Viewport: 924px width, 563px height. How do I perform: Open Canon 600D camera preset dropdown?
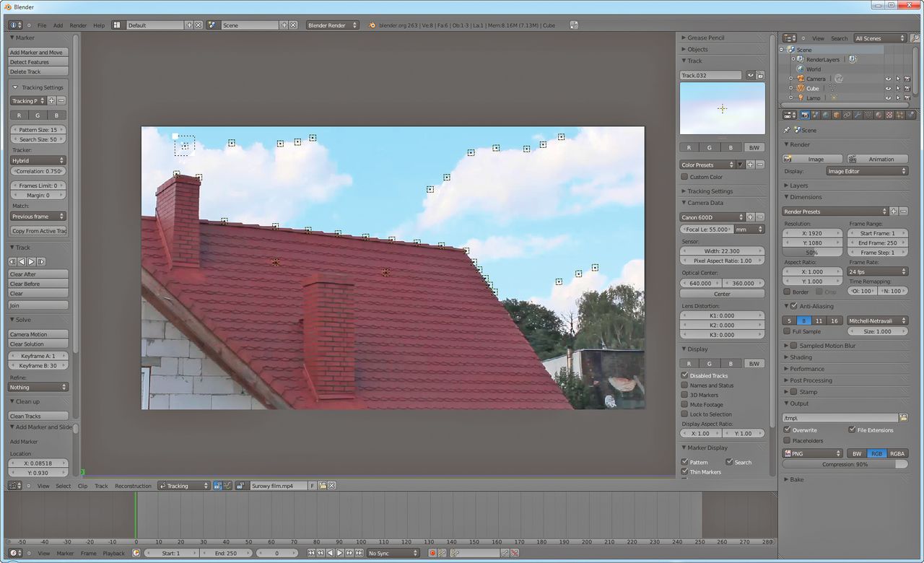click(712, 217)
